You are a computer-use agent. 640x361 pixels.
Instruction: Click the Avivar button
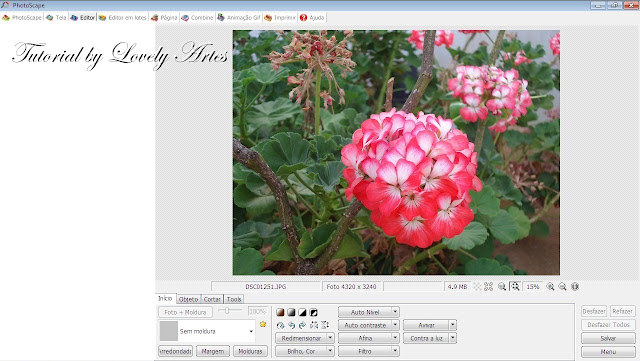(x=426, y=325)
